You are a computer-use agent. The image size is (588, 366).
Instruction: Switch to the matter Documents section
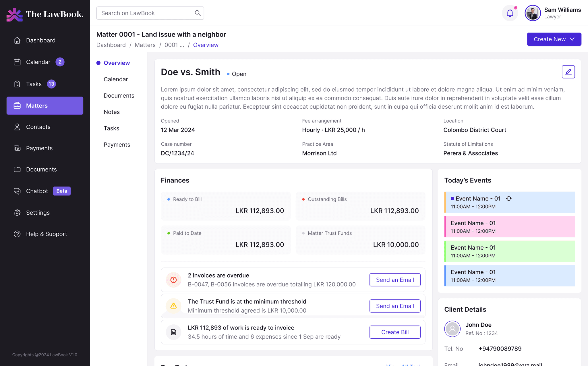coord(119,96)
